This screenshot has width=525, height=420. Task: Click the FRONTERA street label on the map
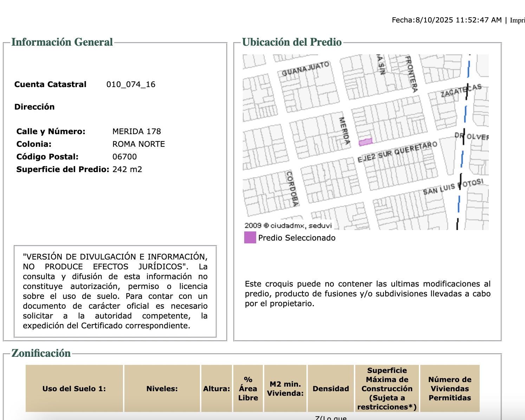pyautogui.click(x=411, y=74)
